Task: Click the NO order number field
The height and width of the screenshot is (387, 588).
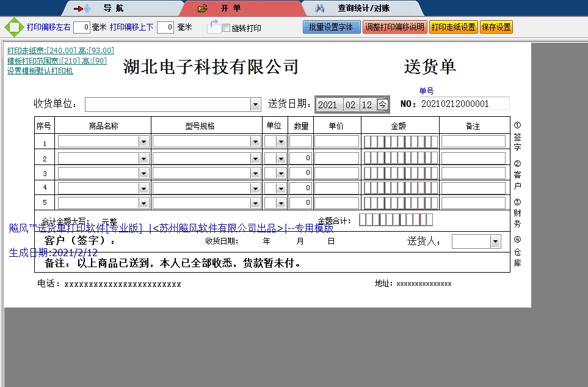Action: click(464, 104)
